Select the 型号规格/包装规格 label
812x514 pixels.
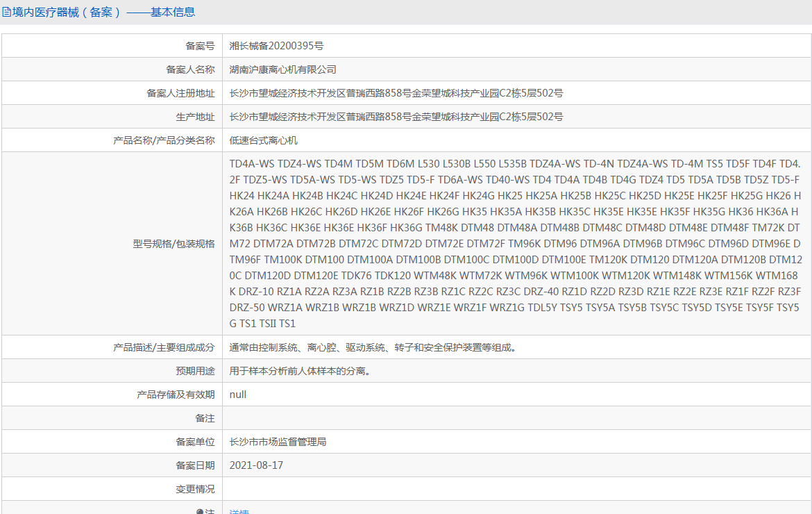174,244
